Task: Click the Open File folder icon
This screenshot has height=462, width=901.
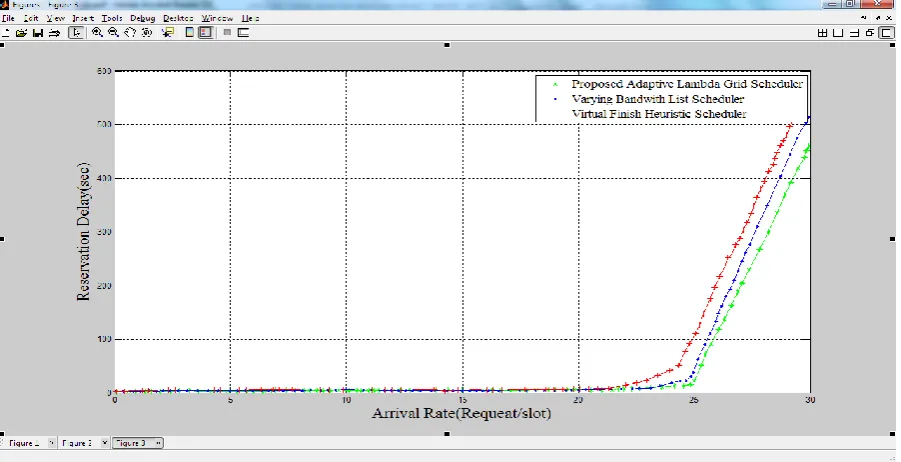Action: pyautogui.click(x=21, y=33)
